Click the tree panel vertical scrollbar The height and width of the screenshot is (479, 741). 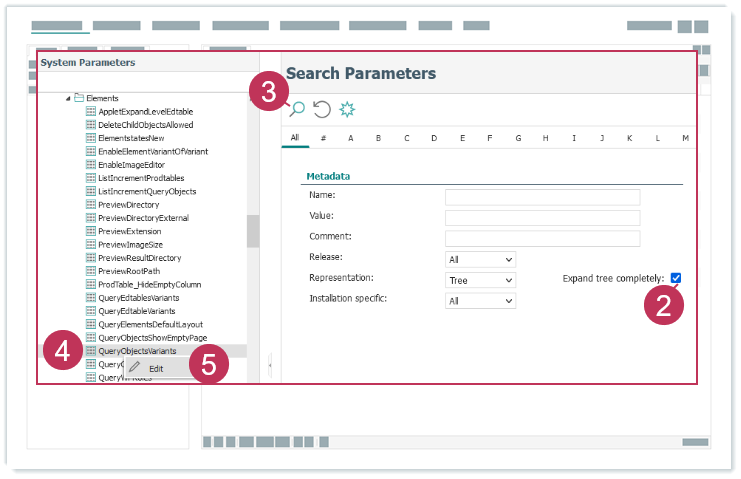(253, 232)
